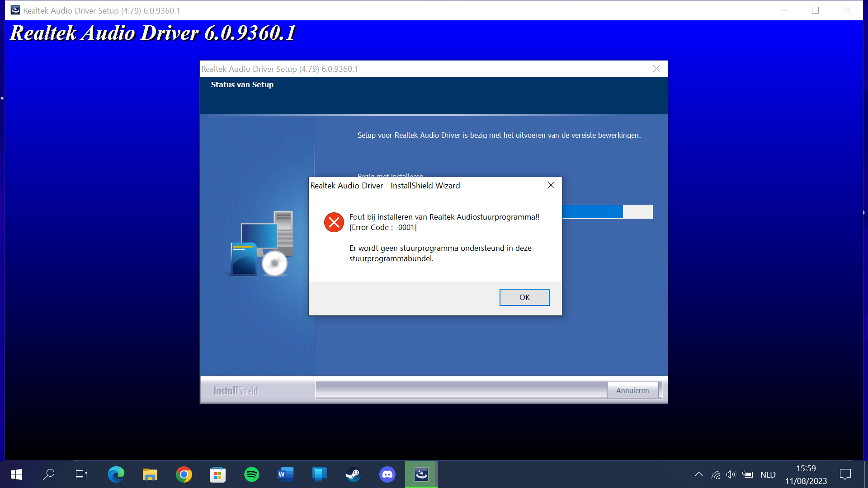Image resolution: width=868 pixels, height=488 pixels.
Task: Open Discord from the taskbar
Action: click(387, 474)
